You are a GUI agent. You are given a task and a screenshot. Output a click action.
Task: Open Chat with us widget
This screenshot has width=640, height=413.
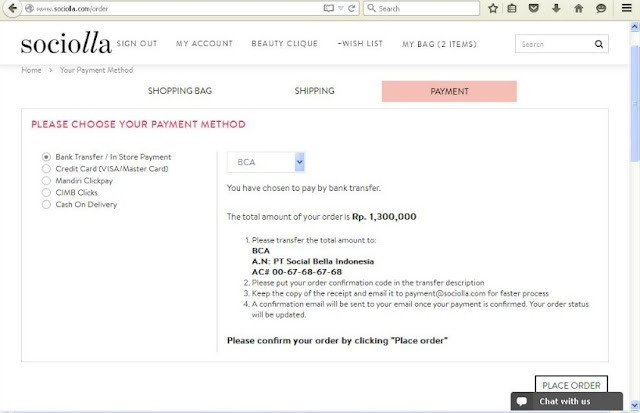pos(567,401)
